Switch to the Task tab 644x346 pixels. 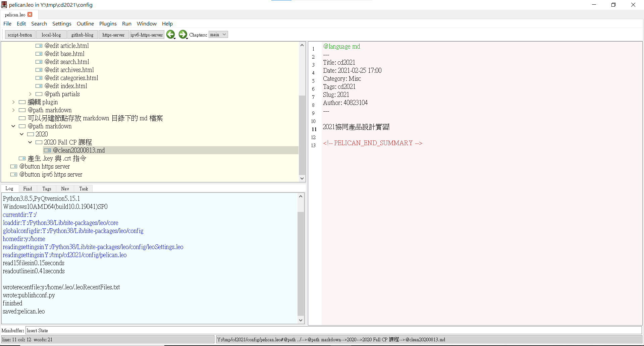coord(84,188)
